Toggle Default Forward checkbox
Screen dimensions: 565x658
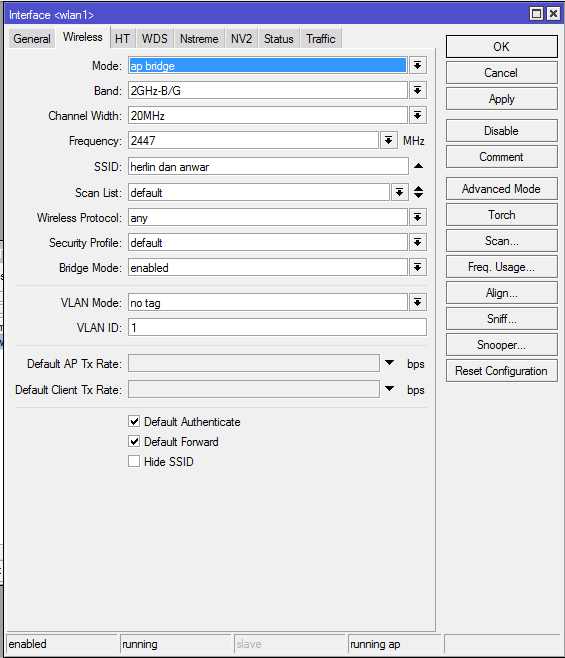click(x=134, y=441)
